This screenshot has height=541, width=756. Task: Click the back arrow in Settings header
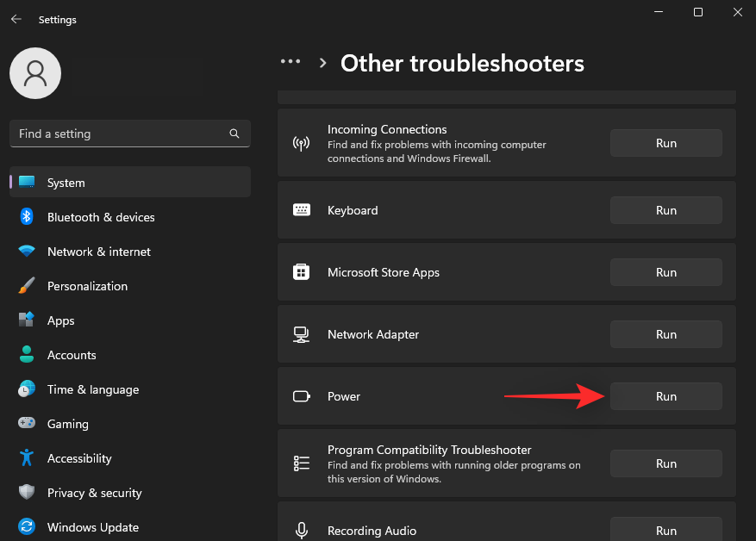pyautogui.click(x=16, y=19)
